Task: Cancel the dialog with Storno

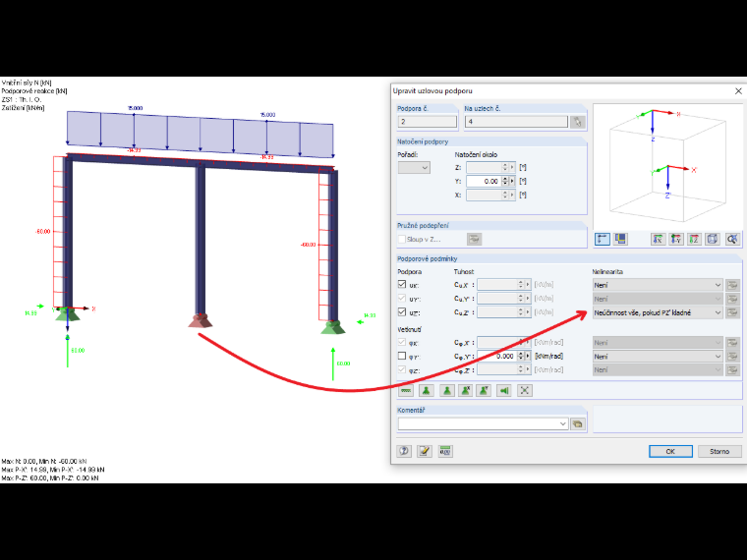Action: [719, 451]
